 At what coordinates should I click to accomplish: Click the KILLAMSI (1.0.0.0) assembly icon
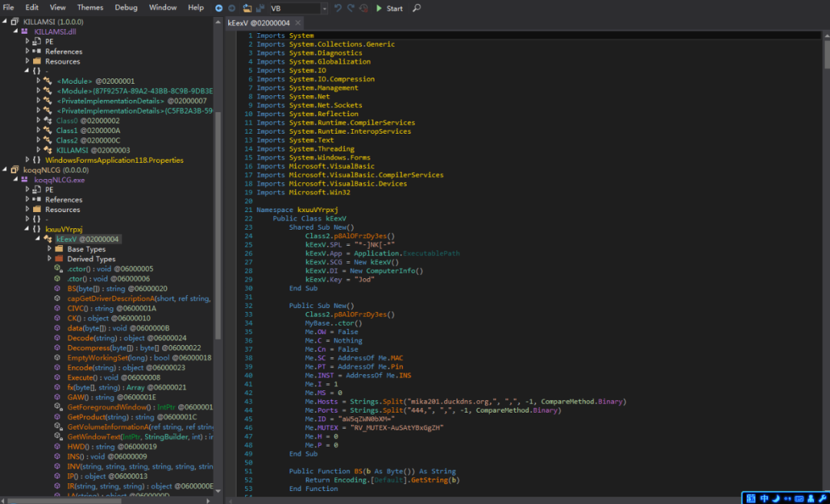click(15, 22)
